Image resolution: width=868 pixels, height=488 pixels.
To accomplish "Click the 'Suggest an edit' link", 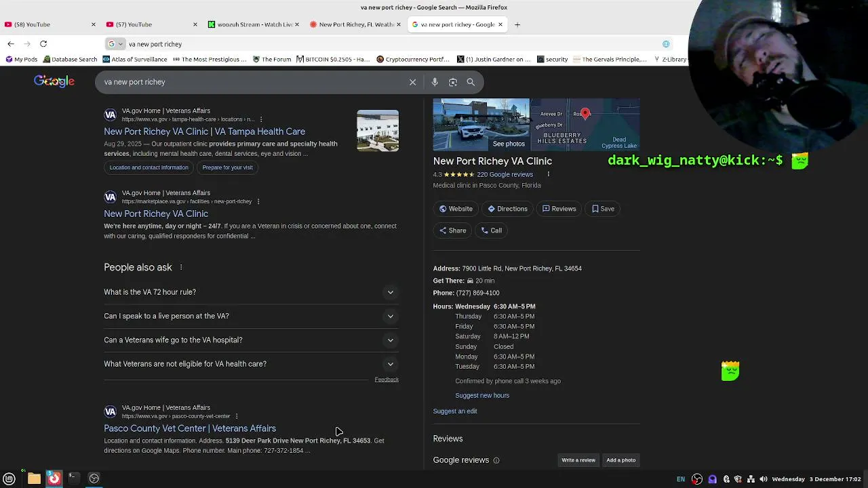I will [455, 411].
